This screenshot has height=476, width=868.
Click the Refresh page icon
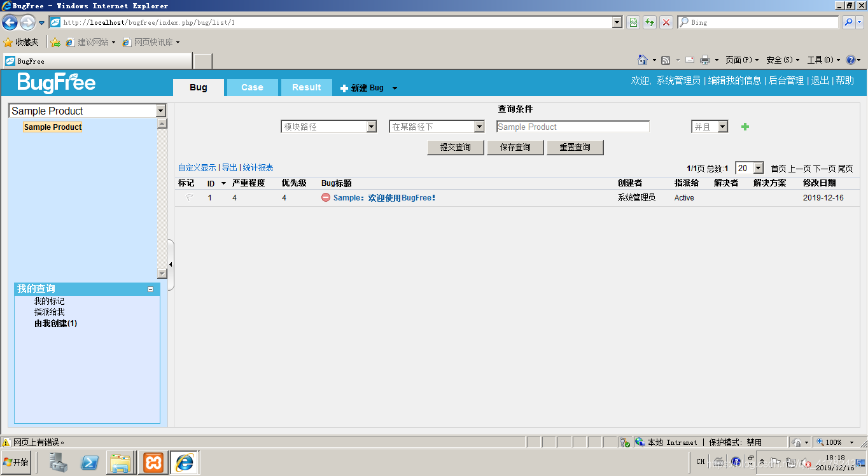pos(650,22)
